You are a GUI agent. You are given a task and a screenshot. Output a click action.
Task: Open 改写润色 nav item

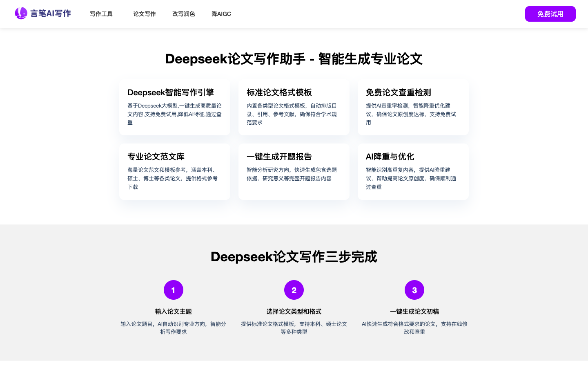coord(184,14)
